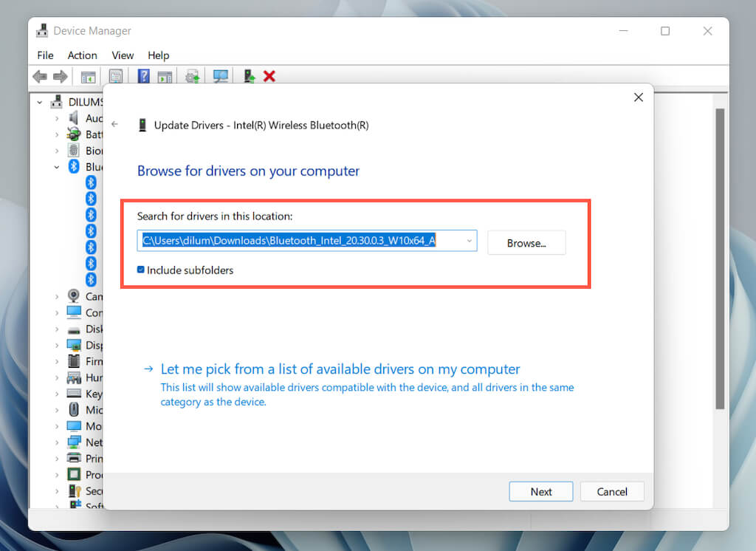
Task: Click the red X Uninstall Device icon
Action: (x=269, y=76)
